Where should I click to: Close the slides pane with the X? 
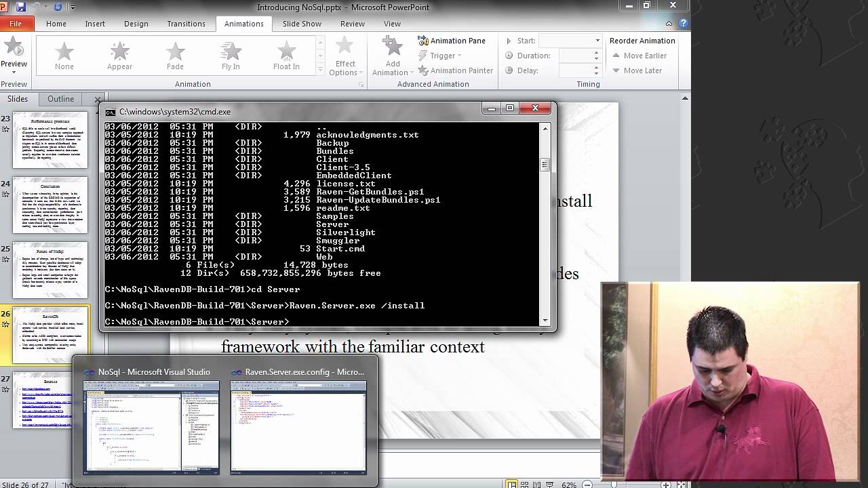point(98,100)
